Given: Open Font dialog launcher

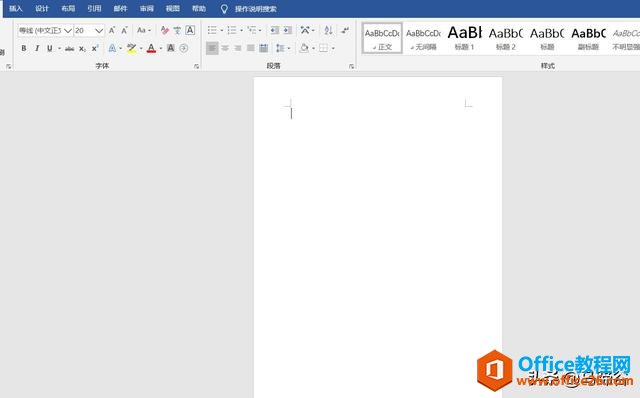Looking at the screenshot, I should (196, 66).
